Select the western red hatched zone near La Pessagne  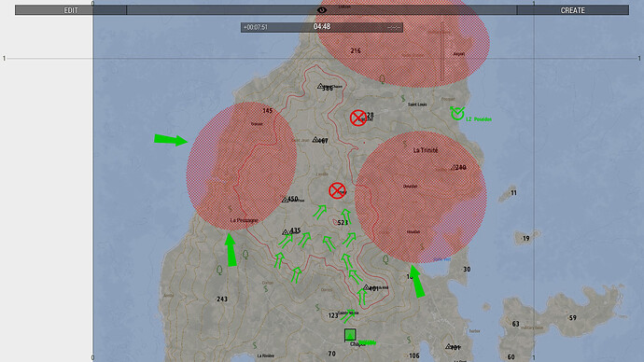241,166
